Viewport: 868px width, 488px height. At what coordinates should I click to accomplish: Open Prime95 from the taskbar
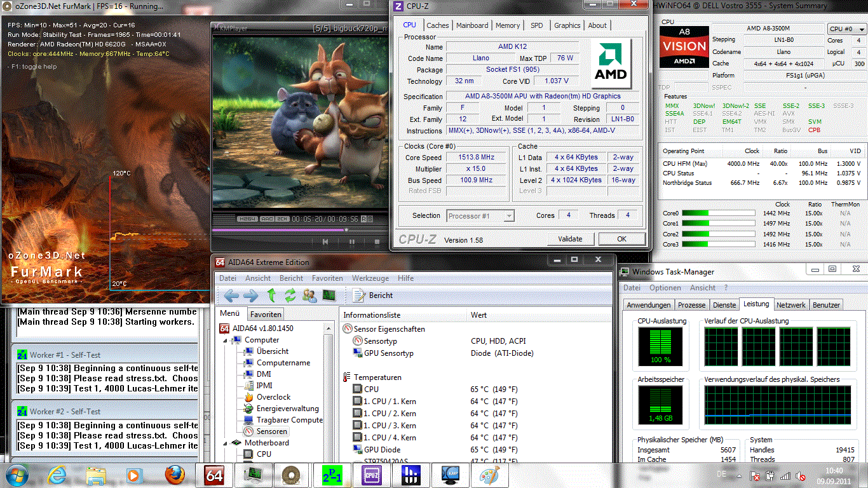pyautogui.click(x=331, y=475)
